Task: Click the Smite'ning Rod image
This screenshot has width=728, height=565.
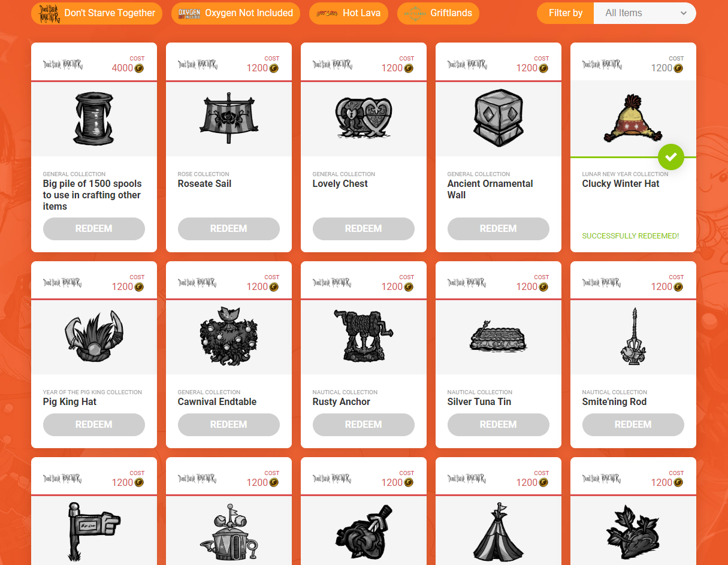Action: coord(634,336)
